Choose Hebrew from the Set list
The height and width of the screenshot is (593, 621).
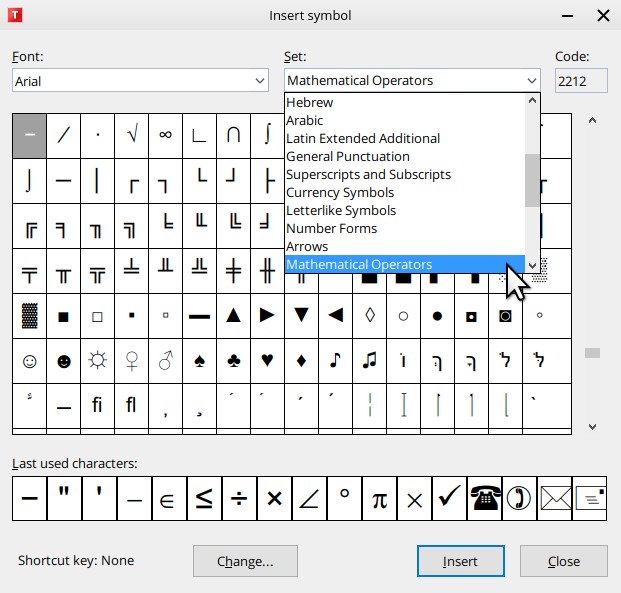tap(310, 102)
